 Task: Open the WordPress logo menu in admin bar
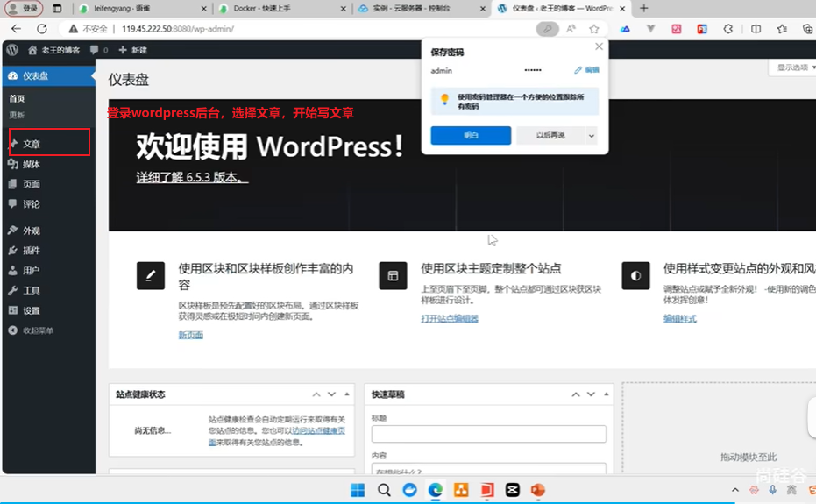12,50
